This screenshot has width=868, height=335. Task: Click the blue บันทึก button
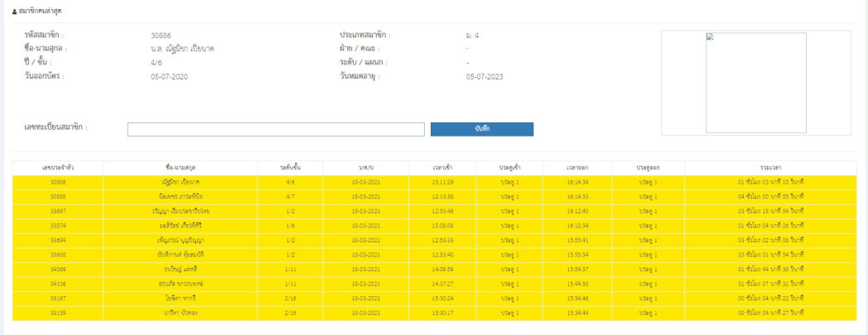(x=482, y=129)
